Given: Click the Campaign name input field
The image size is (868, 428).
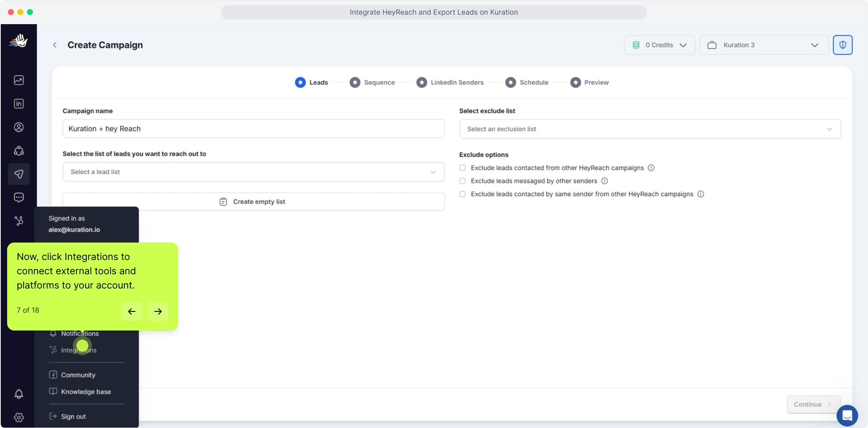Looking at the screenshot, I should 253,129.
